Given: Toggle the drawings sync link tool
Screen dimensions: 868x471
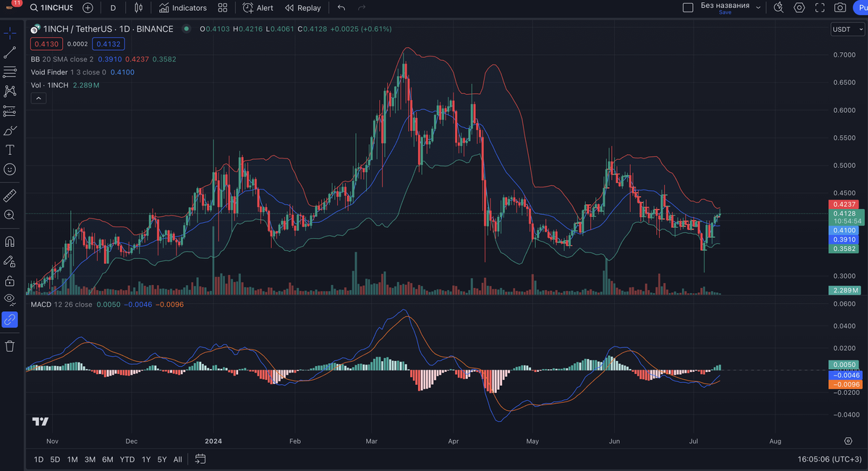Looking at the screenshot, I should tap(10, 318).
